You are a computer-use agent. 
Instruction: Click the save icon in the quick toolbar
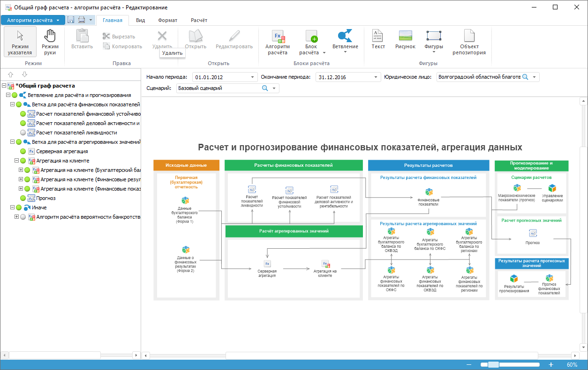point(71,20)
